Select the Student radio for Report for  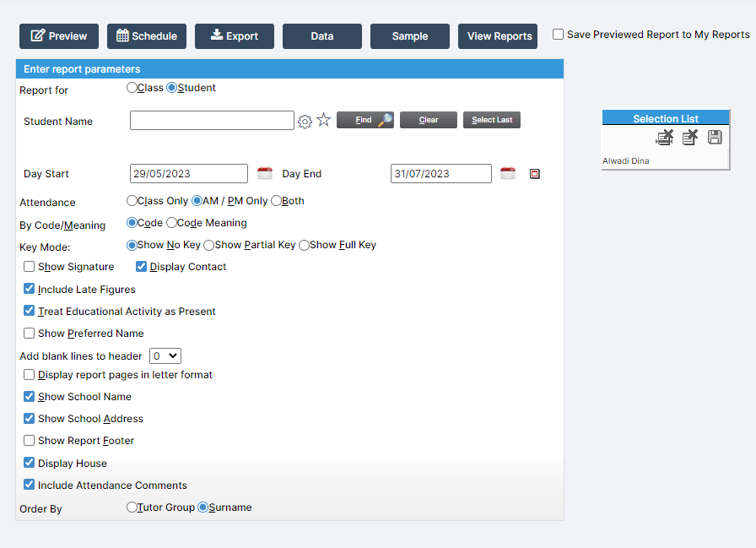pyautogui.click(x=171, y=88)
